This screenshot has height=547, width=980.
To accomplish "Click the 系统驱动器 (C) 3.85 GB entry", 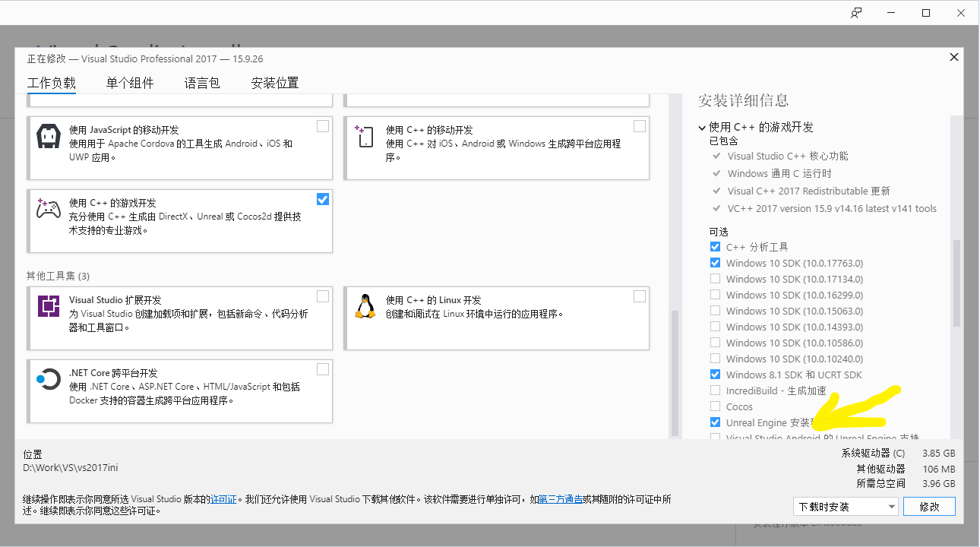I will pyautogui.click(x=898, y=453).
